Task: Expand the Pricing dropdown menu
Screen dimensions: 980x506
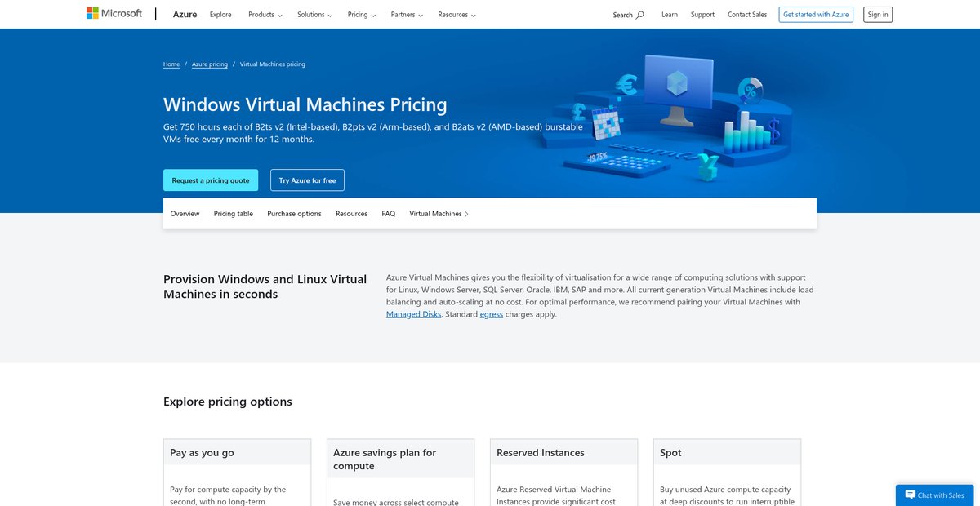Action: pyautogui.click(x=361, y=15)
